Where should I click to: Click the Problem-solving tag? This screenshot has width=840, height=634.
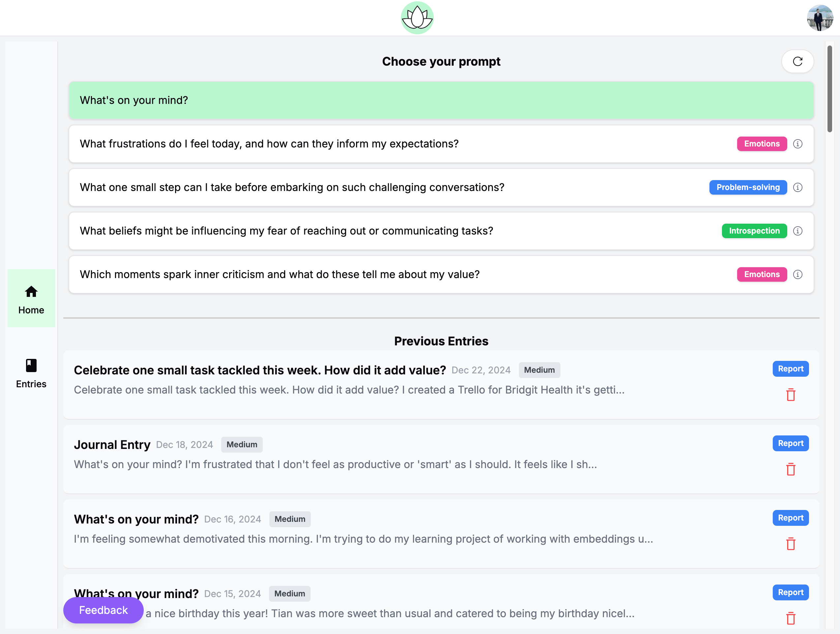click(x=748, y=187)
